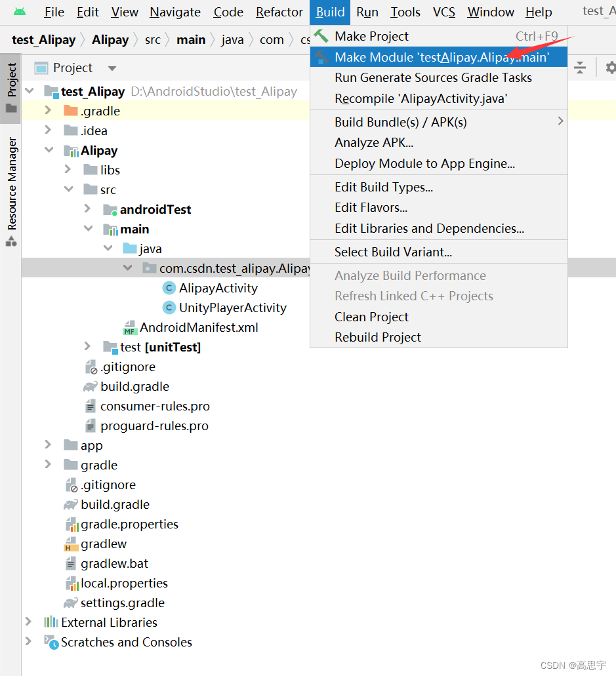Click the .idea folder icon
Image resolution: width=616 pixels, height=676 pixels.
coord(71,130)
